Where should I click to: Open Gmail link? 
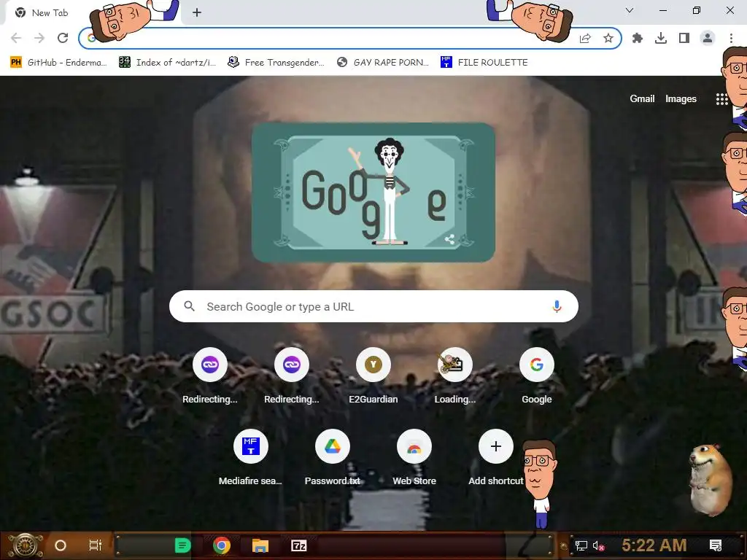click(x=642, y=98)
